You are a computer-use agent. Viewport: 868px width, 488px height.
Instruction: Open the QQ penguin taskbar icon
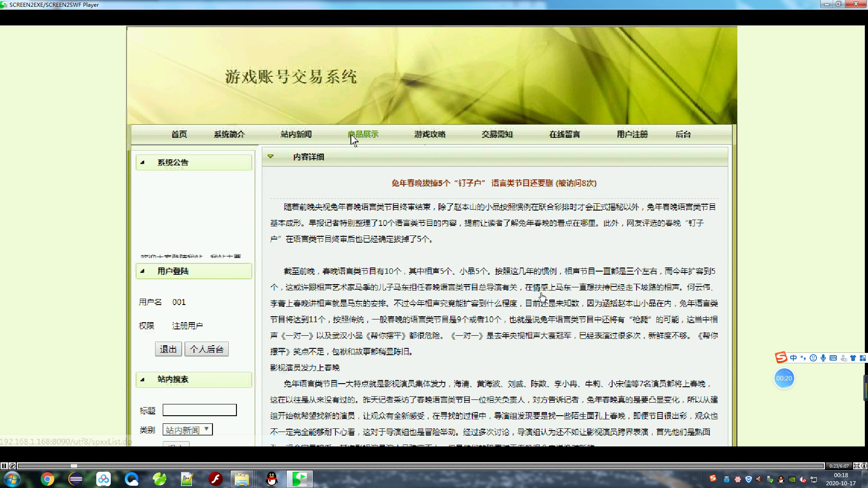[x=272, y=479]
